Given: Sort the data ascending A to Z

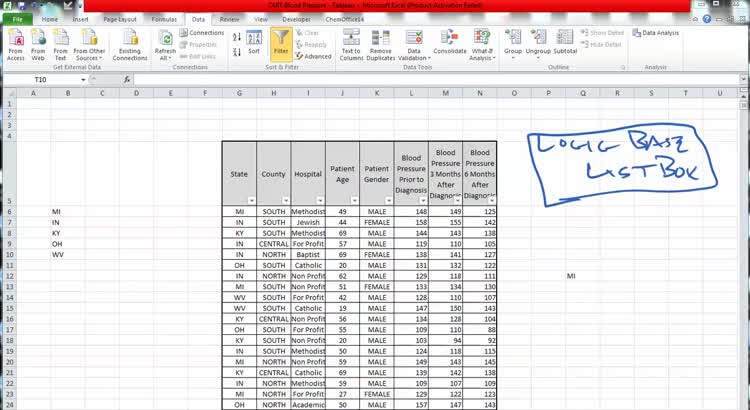Looking at the screenshot, I should (x=237, y=37).
